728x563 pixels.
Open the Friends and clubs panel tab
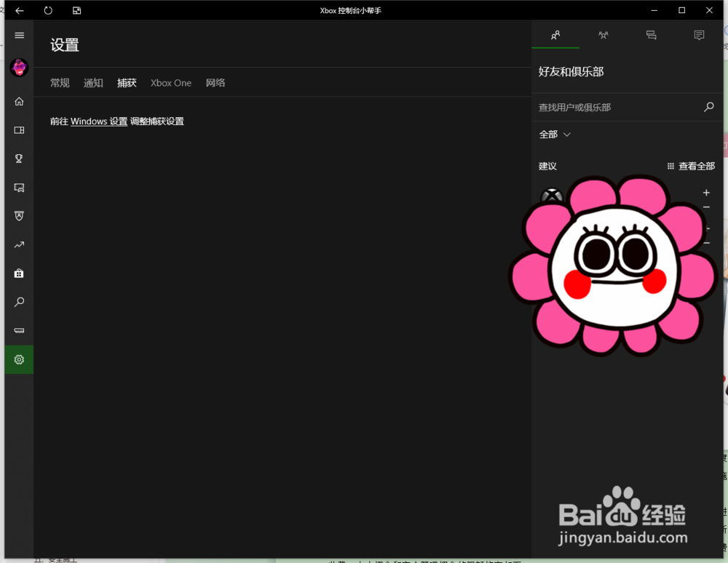pyautogui.click(x=555, y=35)
